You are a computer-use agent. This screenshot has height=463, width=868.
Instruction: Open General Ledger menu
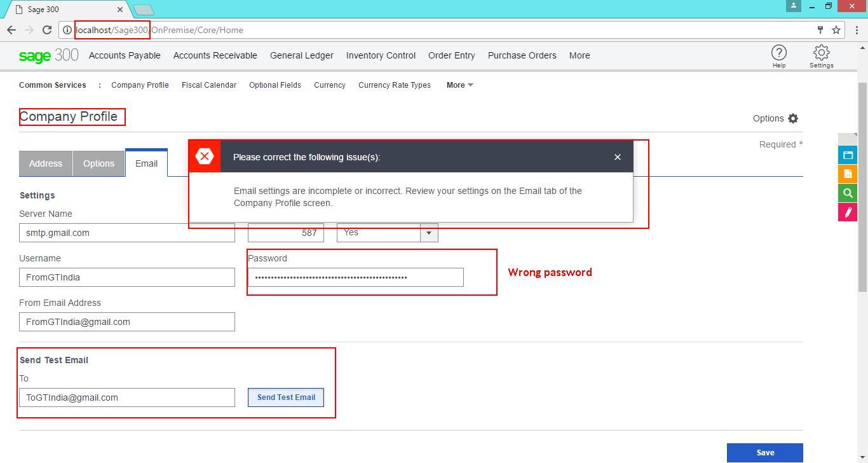[x=302, y=55]
